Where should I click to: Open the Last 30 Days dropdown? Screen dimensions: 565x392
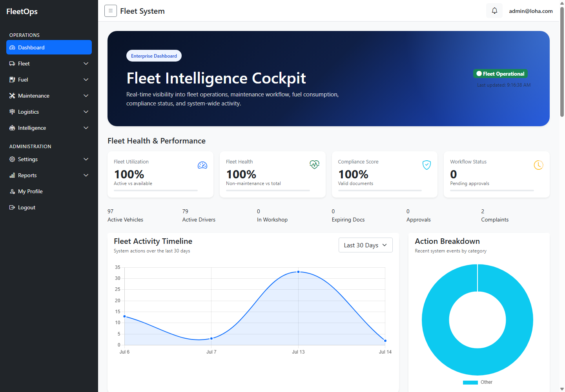pyautogui.click(x=366, y=245)
